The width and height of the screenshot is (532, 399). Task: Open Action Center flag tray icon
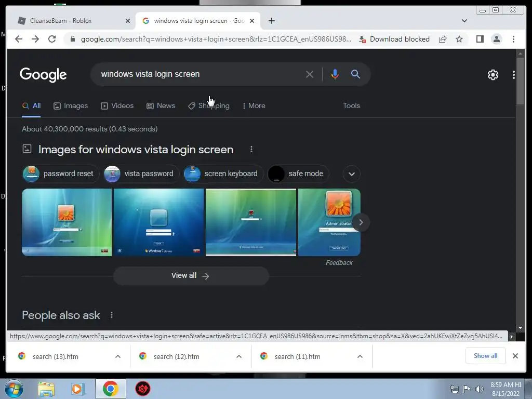467,389
